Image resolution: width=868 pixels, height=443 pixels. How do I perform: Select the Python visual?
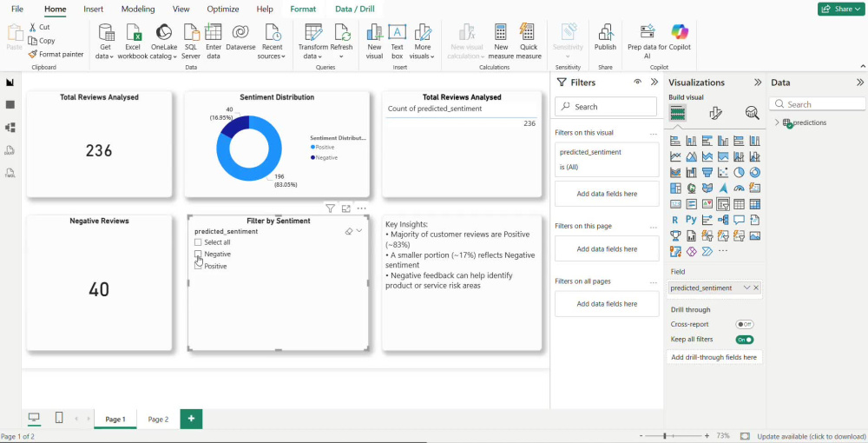tap(692, 220)
